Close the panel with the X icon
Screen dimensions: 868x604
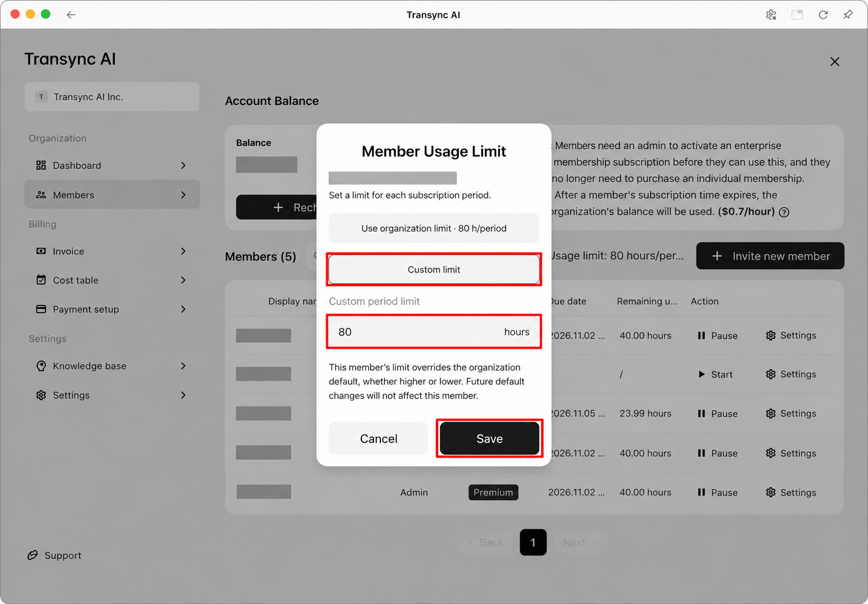click(x=835, y=62)
